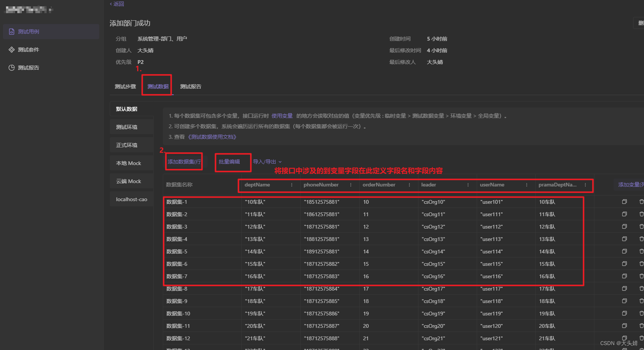Open the 测试报告 sidebar icon

tap(12, 67)
